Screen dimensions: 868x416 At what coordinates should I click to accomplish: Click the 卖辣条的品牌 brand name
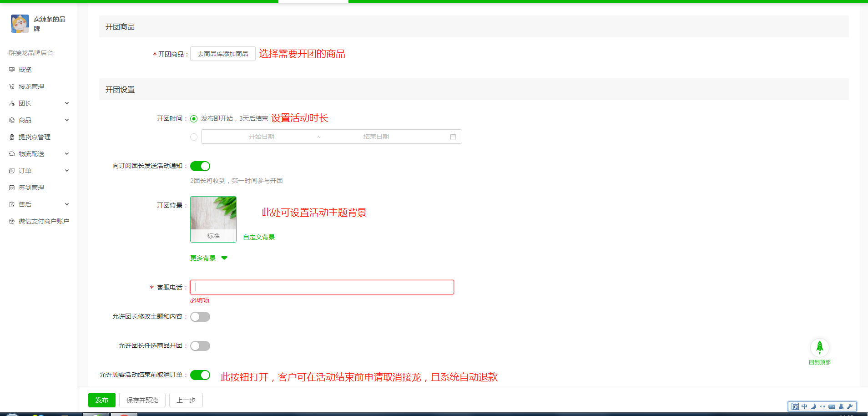50,24
